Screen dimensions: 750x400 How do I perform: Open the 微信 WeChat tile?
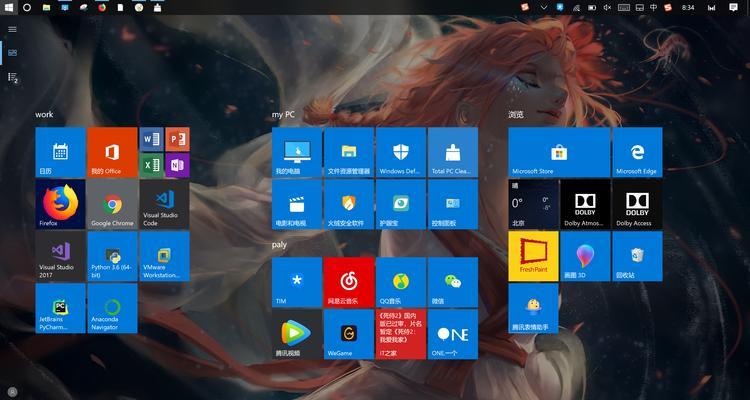click(x=453, y=282)
